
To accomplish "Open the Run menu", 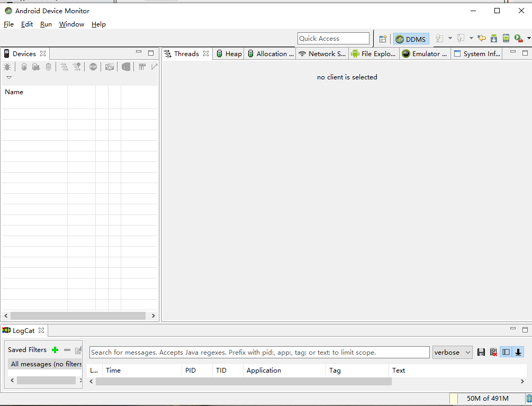I will click(x=46, y=24).
